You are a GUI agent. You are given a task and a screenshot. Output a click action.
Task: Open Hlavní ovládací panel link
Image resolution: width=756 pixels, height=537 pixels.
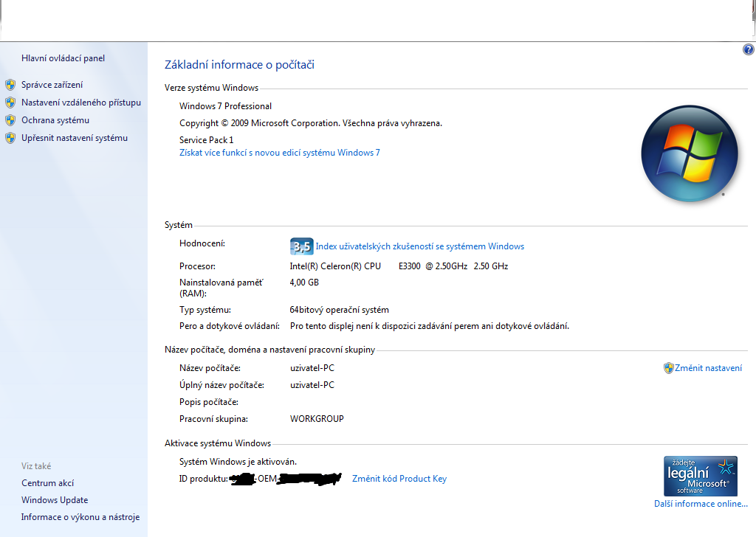[x=63, y=58]
